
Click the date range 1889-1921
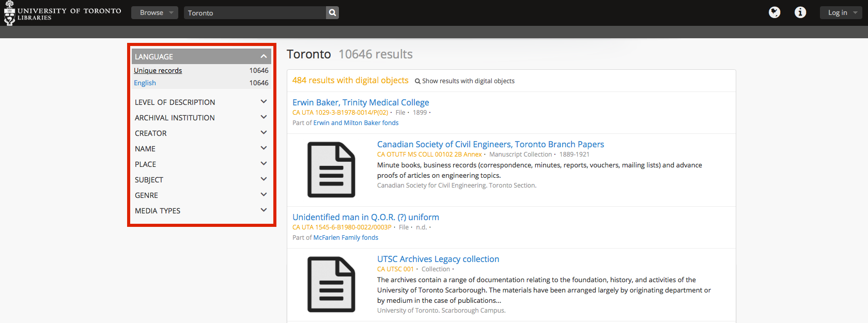(574, 155)
